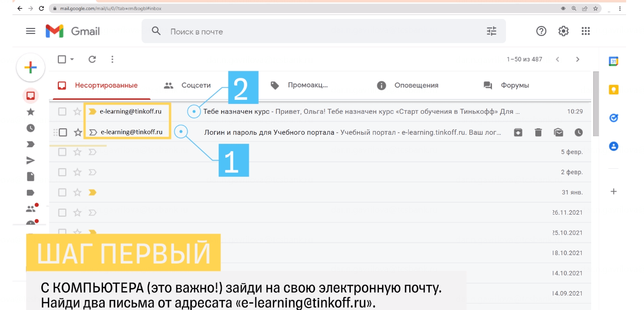Image resolution: width=644 pixels, height=310 pixels.
Task: Open Gmail settings gear
Action: (x=563, y=30)
